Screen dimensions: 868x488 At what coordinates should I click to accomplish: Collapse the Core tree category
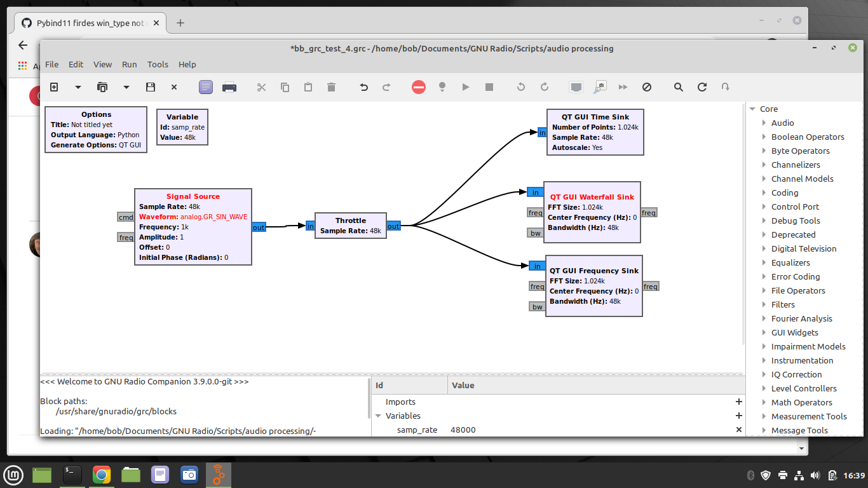click(753, 109)
